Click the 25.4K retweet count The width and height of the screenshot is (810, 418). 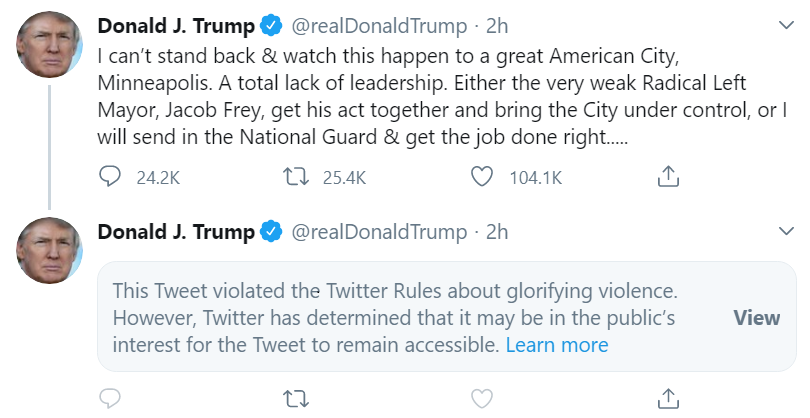coord(344,178)
